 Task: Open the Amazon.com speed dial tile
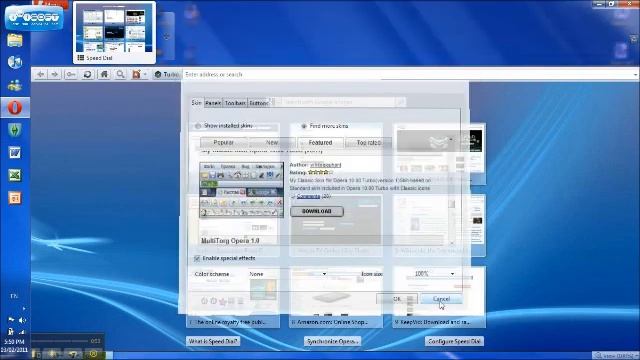pyautogui.click(x=336, y=297)
